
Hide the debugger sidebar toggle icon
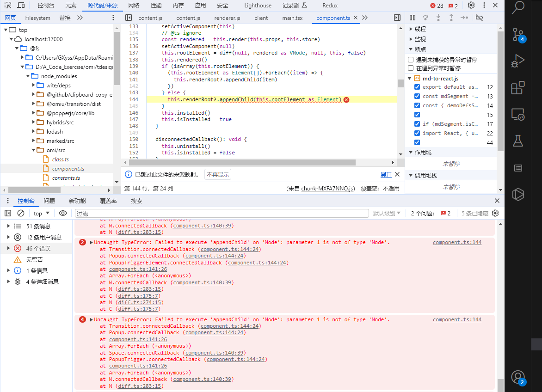click(397, 18)
